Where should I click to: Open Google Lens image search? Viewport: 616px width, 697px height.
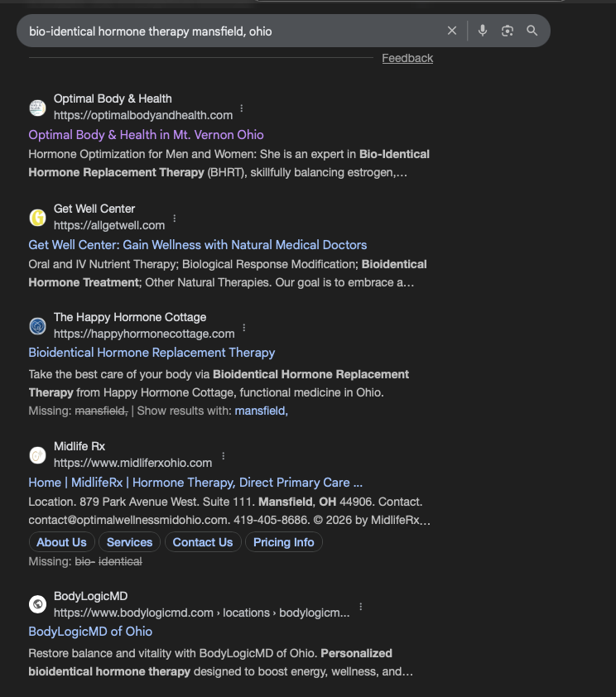pos(509,30)
